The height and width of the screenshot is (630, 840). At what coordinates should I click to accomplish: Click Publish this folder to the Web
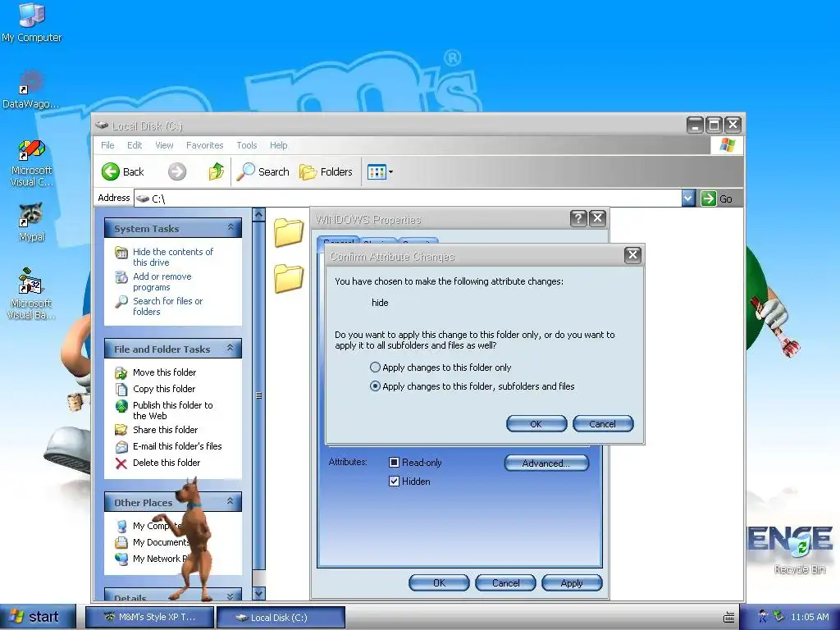tap(172, 410)
